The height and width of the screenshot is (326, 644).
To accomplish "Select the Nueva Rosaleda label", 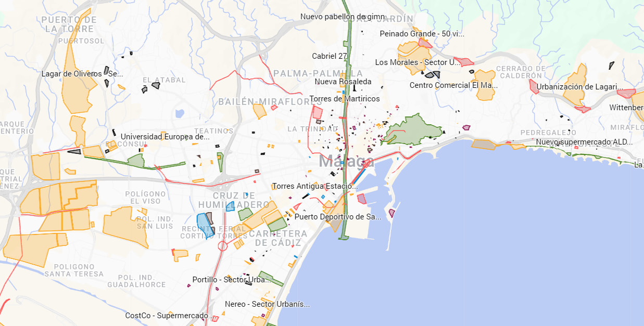I will click(343, 82).
